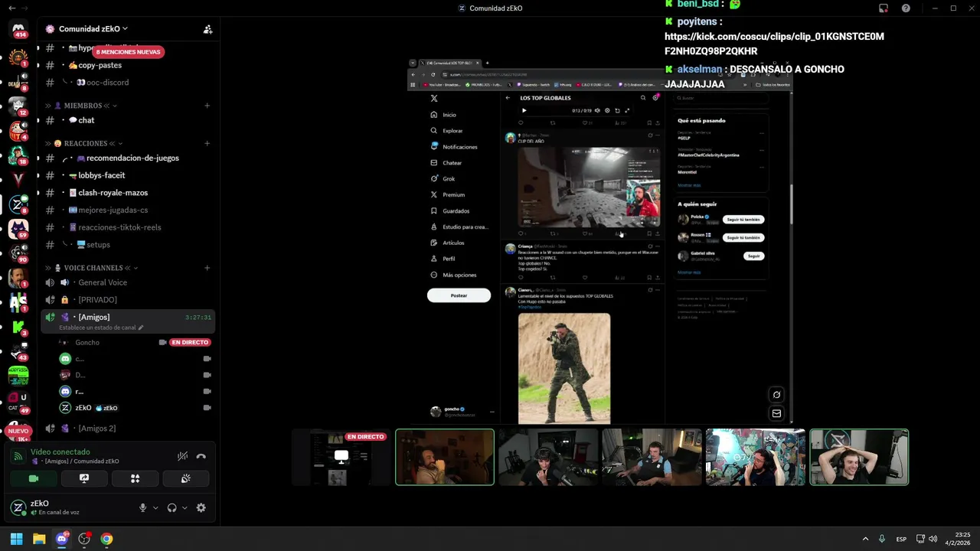Click the invite people icon beside server name

[207, 29]
